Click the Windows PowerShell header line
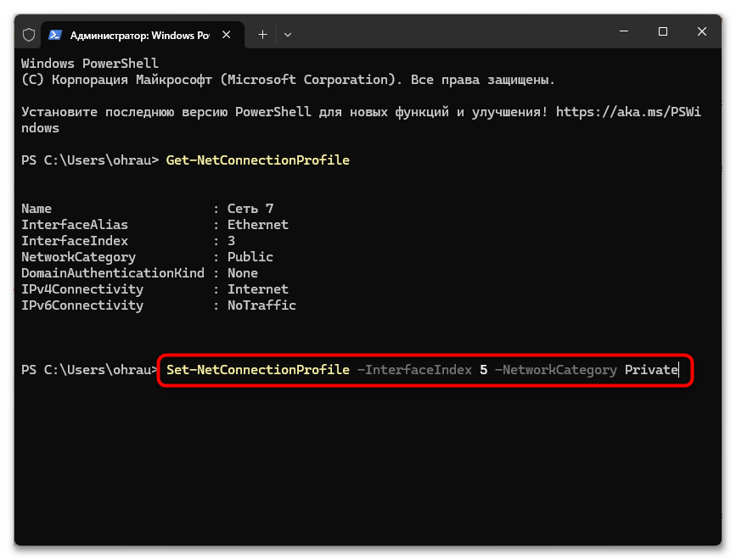The image size is (736, 560). coord(90,64)
